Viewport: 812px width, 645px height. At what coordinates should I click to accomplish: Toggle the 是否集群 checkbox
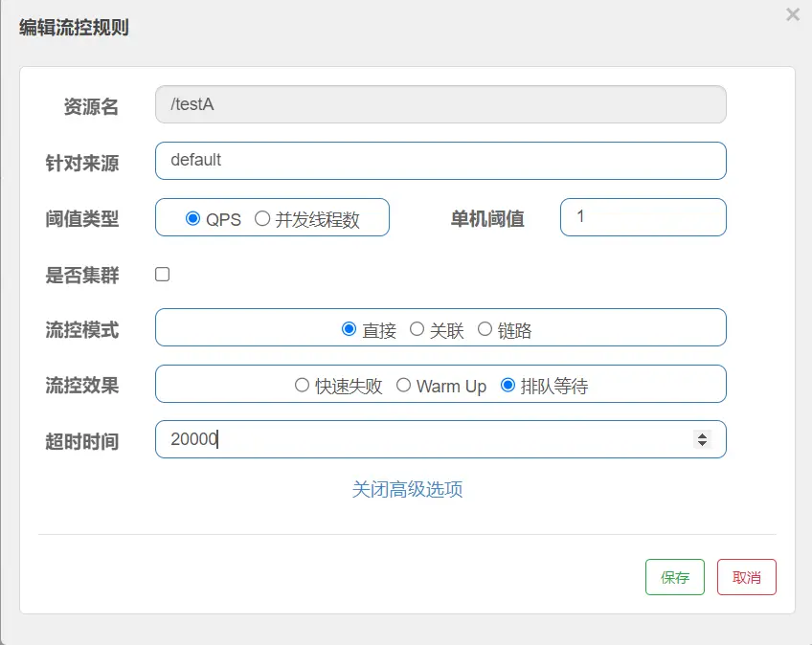pyautogui.click(x=162, y=274)
